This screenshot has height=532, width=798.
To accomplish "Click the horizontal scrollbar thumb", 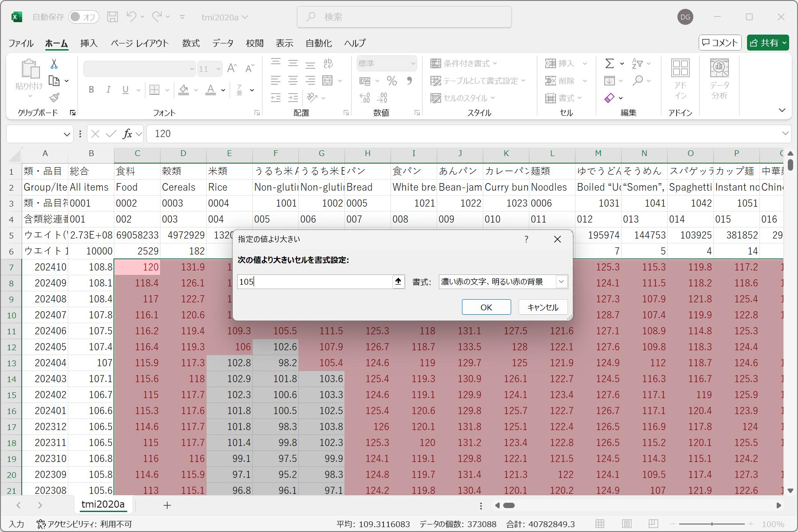I will [x=509, y=505].
